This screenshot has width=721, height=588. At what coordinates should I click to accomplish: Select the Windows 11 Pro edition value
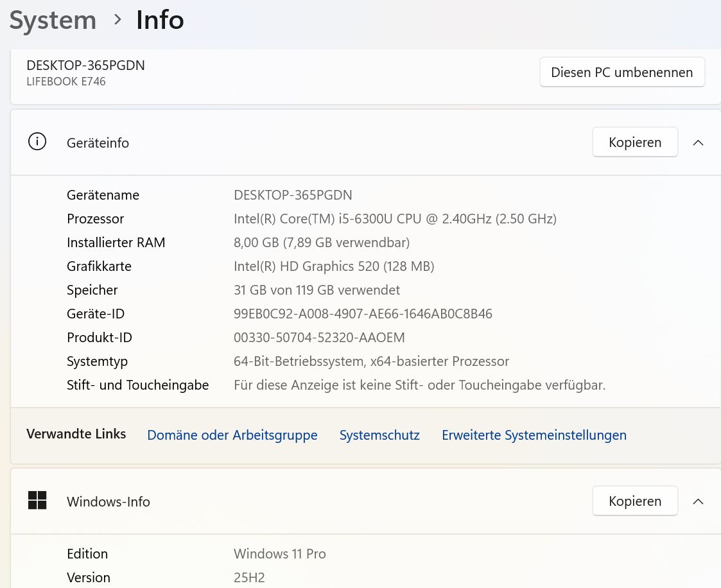point(279,553)
